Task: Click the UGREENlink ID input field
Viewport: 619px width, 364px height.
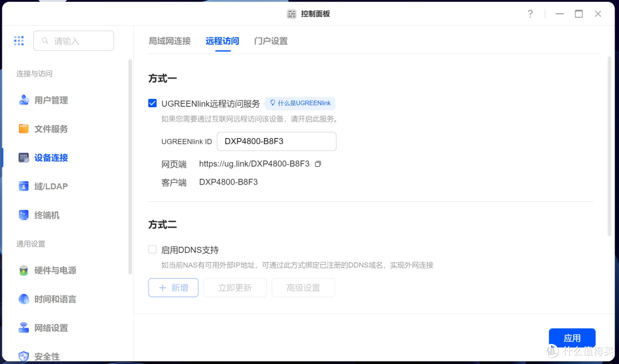Action: (x=277, y=142)
